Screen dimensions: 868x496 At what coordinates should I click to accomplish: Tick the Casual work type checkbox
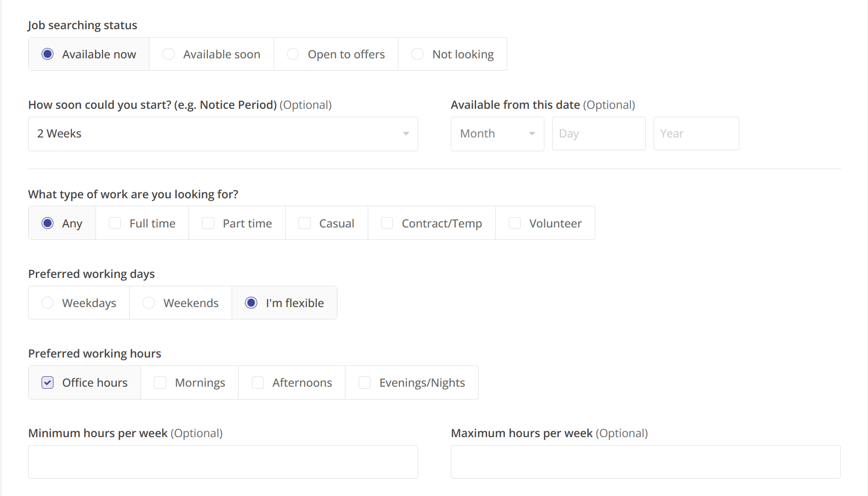coord(305,224)
